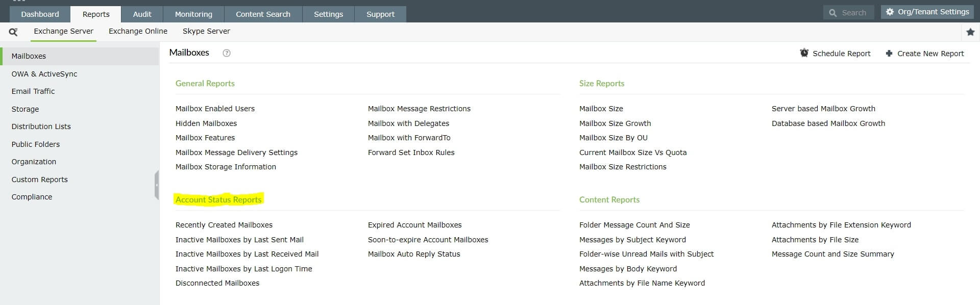This screenshot has height=305, width=980.
Task: Click the Org/Tenant Settings gear icon
Action: pyautogui.click(x=890, y=12)
